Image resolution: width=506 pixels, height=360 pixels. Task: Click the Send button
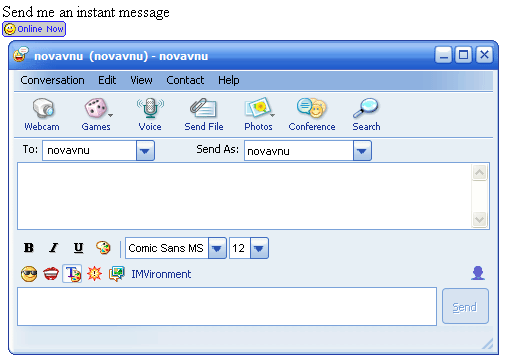point(465,306)
